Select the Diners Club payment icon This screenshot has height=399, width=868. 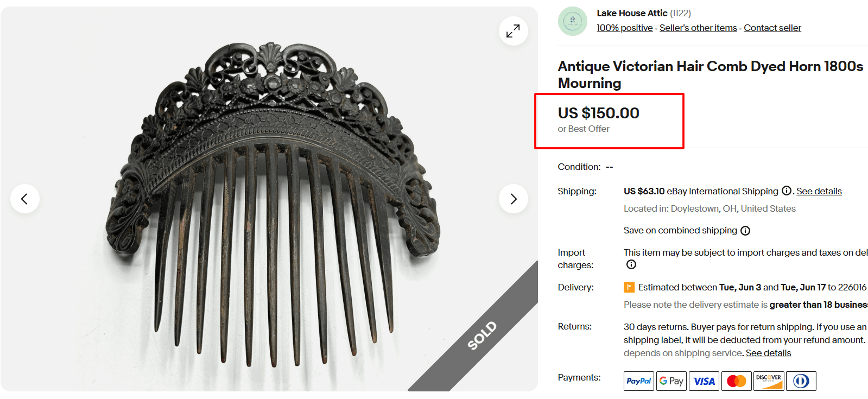801,381
